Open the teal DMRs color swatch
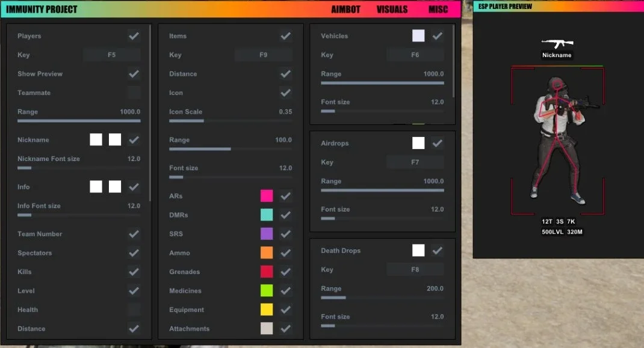 pyautogui.click(x=267, y=215)
